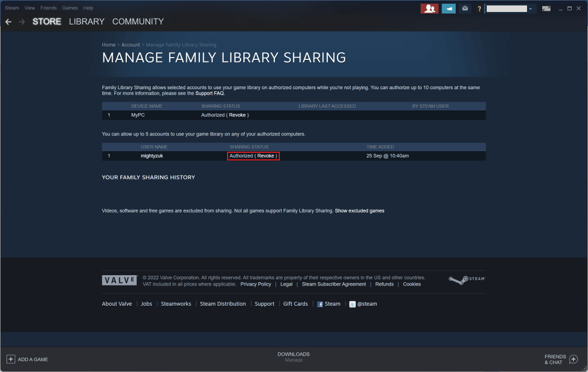Go back with the left arrow
Image resolution: width=588 pixels, height=372 pixels.
(x=8, y=22)
